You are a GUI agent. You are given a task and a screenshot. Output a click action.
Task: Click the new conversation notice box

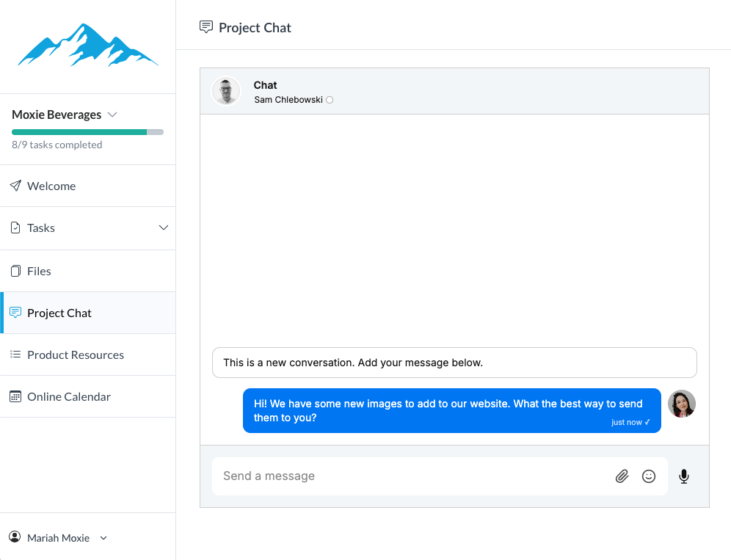[454, 363]
